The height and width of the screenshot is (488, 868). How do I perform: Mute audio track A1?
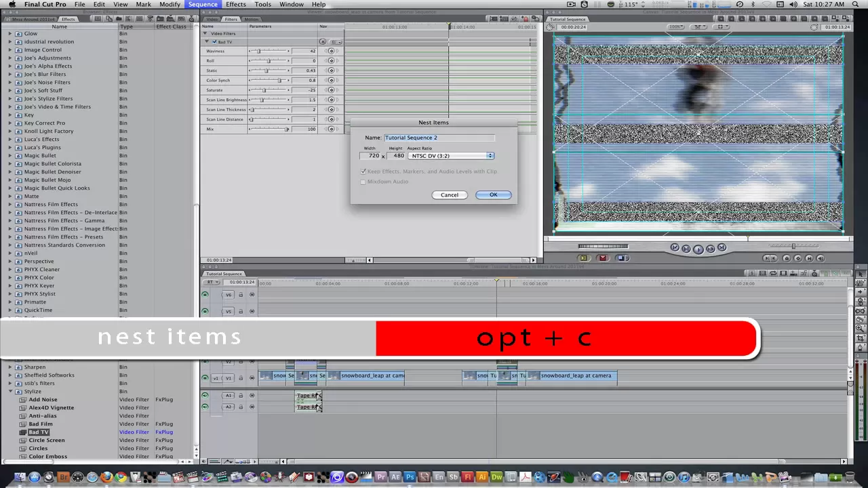click(205, 395)
